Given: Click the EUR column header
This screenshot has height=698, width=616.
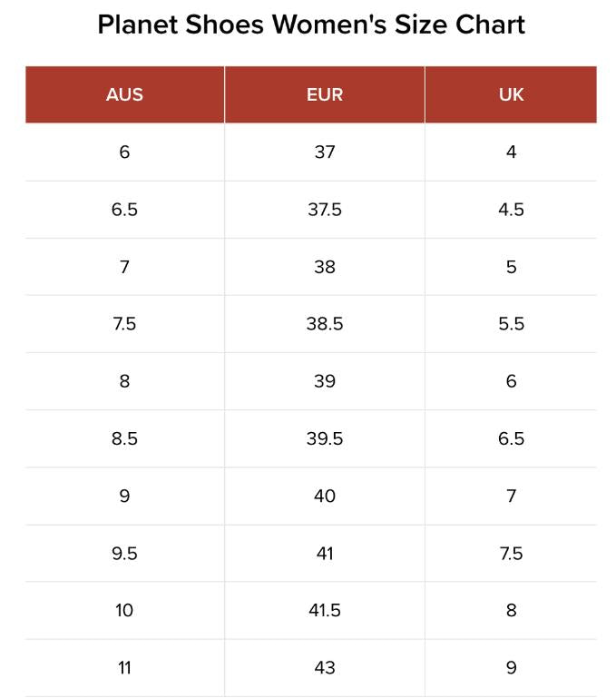Looking at the screenshot, I should [324, 94].
